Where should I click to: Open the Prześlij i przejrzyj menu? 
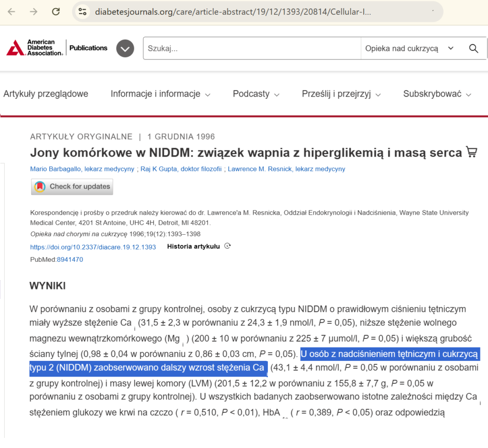(x=341, y=94)
